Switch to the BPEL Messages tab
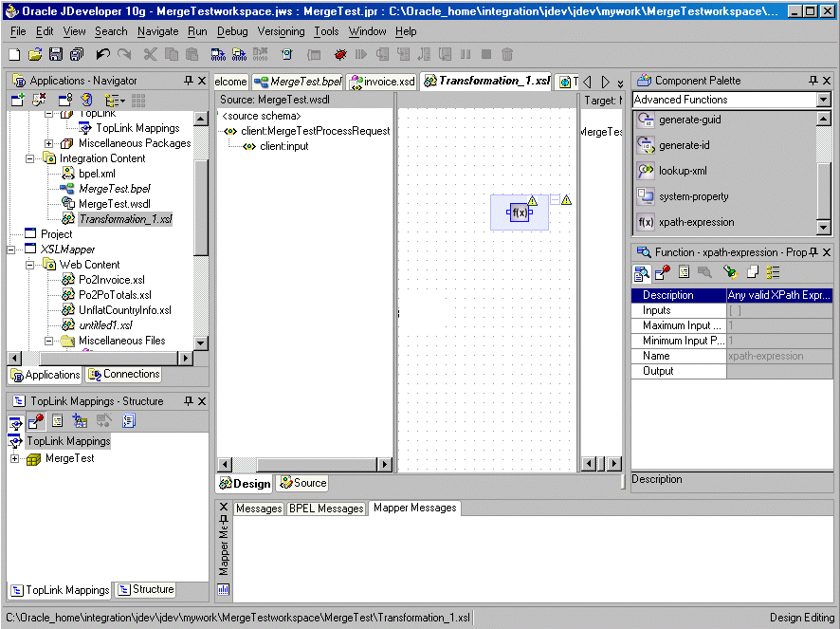 326,509
